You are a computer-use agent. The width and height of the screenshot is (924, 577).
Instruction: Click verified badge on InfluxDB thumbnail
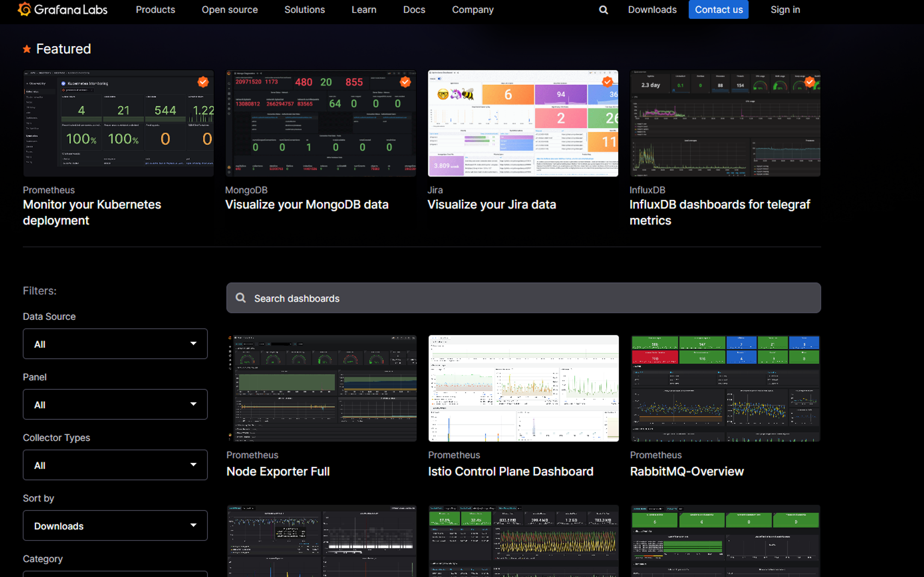[809, 82]
